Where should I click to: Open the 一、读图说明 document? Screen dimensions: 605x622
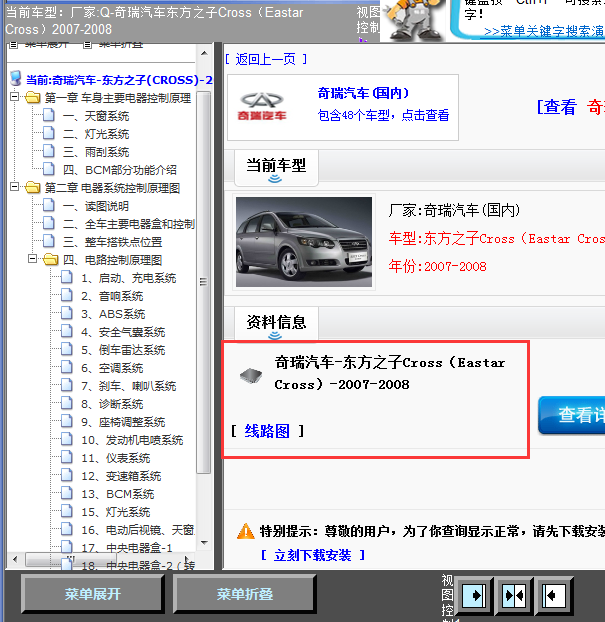96,206
